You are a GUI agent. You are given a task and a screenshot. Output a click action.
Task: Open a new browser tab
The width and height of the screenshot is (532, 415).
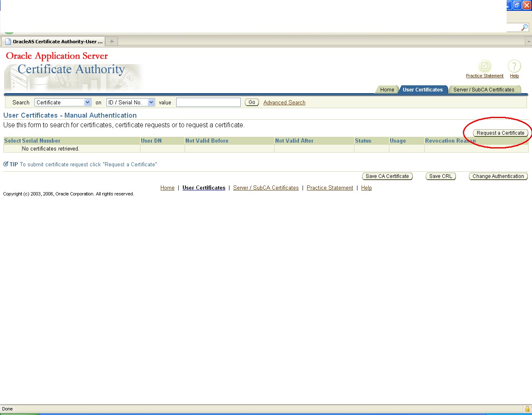point(111,41)
